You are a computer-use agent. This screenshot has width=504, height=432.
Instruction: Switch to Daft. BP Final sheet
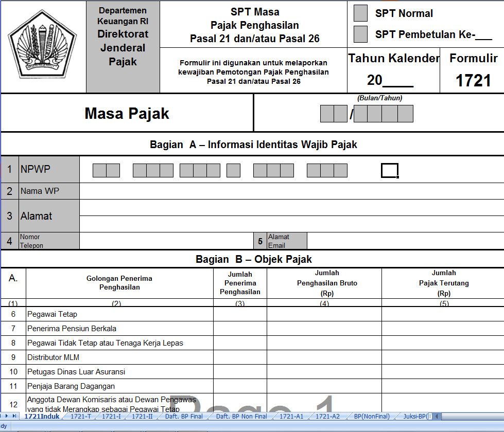pos(184,416)
